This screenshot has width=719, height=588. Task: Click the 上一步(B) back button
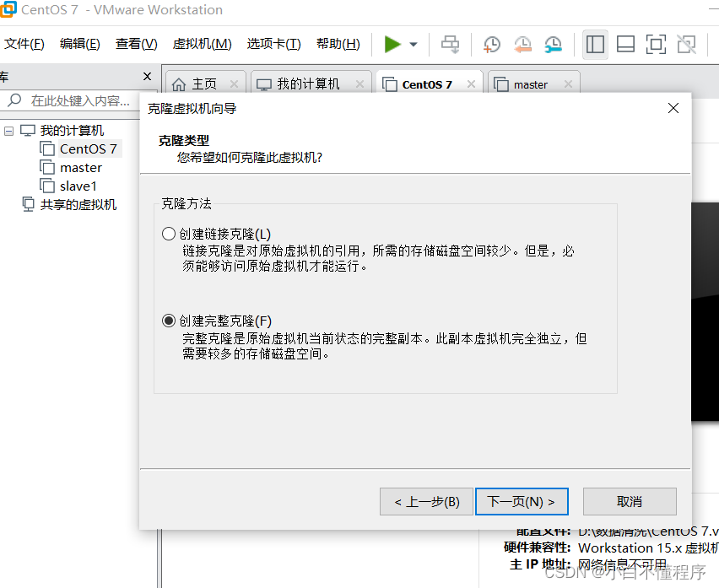426,502
